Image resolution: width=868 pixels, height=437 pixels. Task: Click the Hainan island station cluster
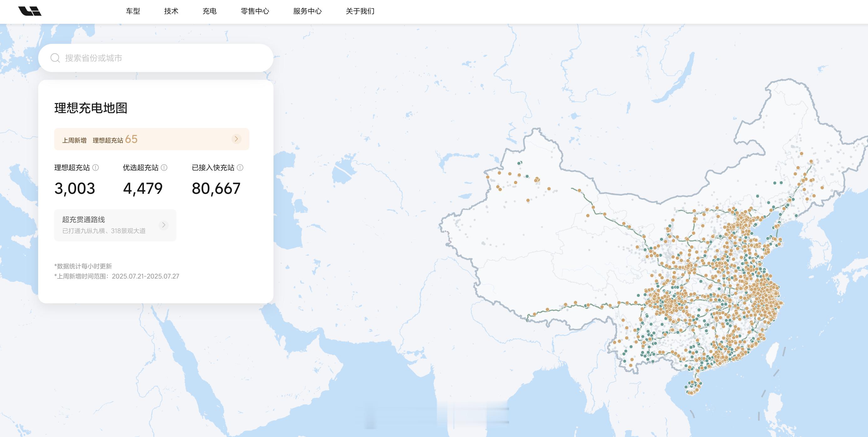(x=693, y=387)
